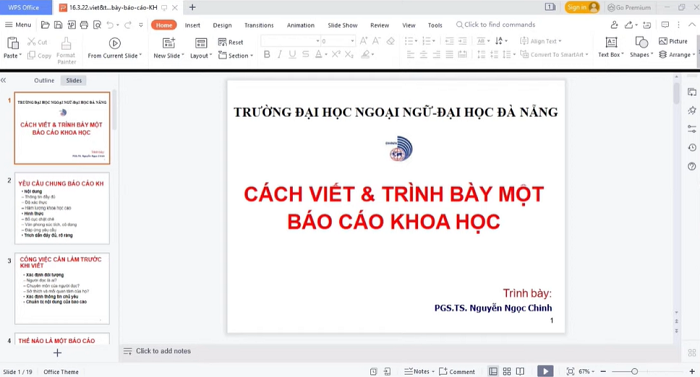Open Convert To SmartArt dropdown
This screenshot has height=377, width=700.
(x=554, y=54)
